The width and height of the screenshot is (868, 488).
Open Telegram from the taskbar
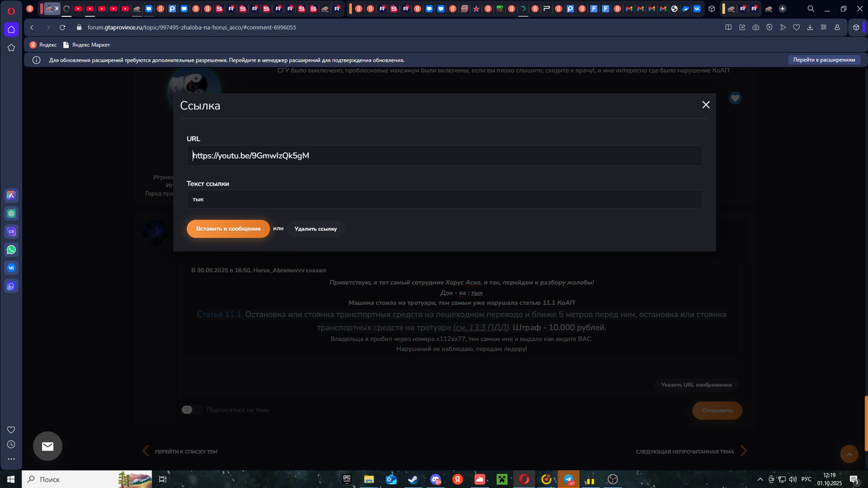click(x=569, y=479)
